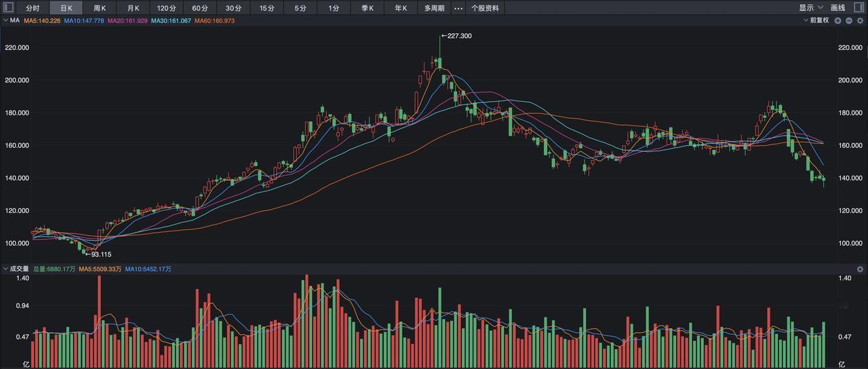
Task: Click the 多周期 multi-period button
Action: coord(434,8)
